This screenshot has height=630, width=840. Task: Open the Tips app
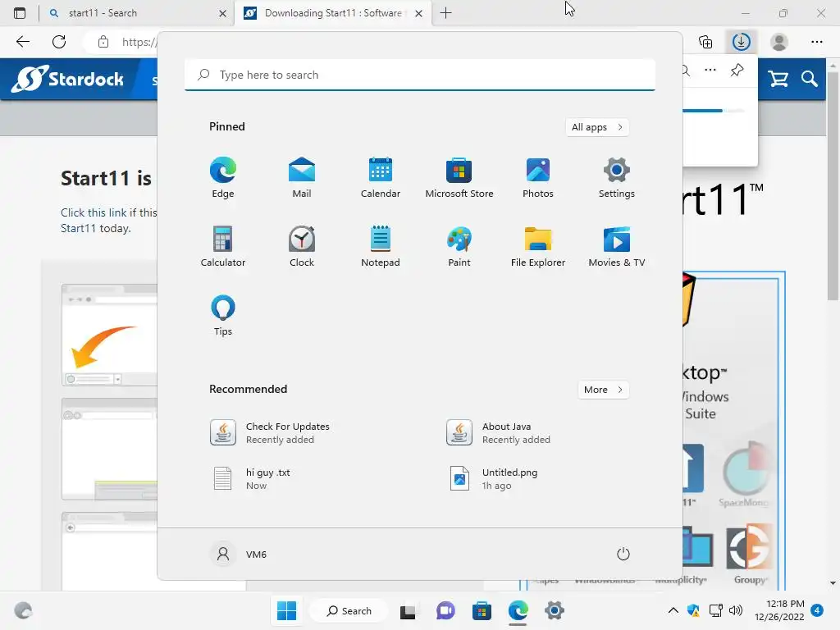[223, 316]
